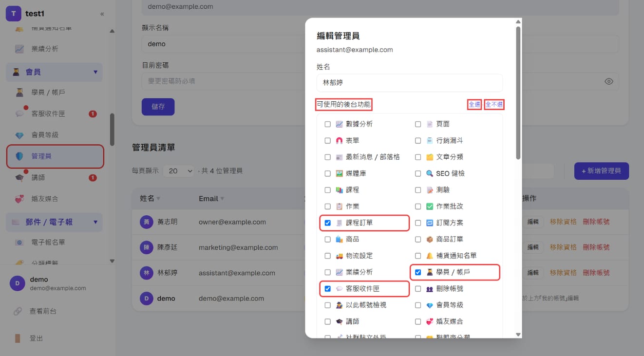Click the 會員等級 diamond sidebar icon
Screen dimensions: 644x356
pos(19,135)
